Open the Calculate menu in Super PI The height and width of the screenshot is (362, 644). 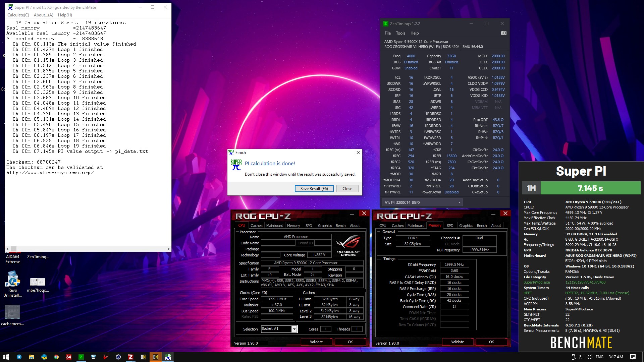(18, 15)
